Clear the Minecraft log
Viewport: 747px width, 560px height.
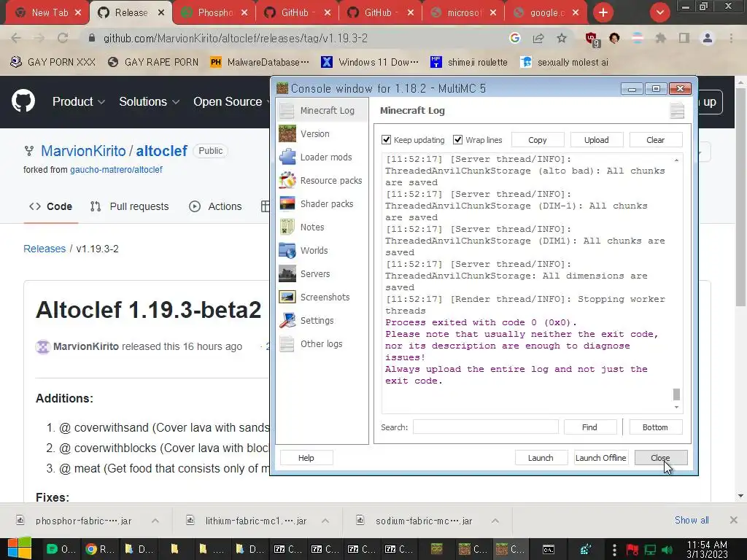pos(656,140)
